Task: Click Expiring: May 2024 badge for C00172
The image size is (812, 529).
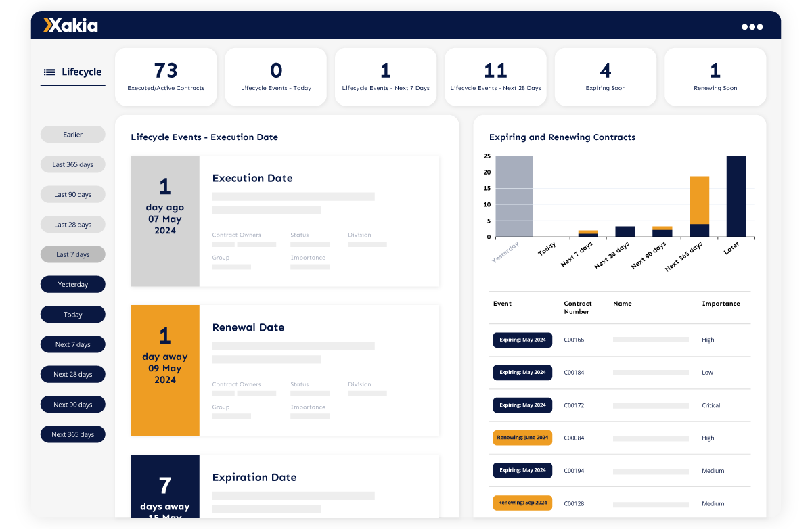Action: tap(522, 405)
